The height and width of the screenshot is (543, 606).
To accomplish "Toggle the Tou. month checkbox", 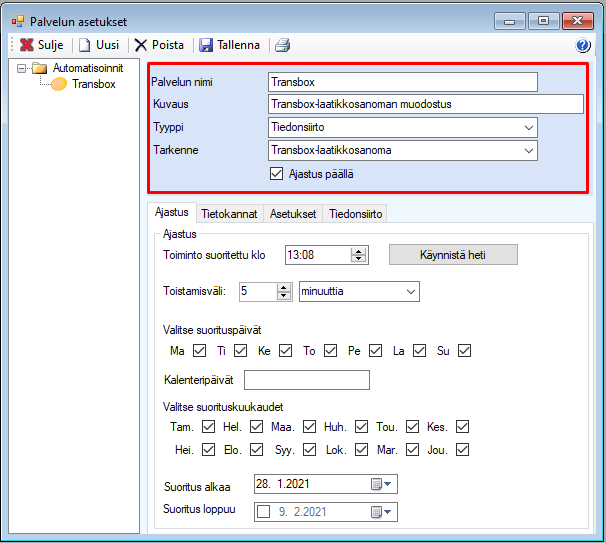I will pyautogui.click(x=412, y=427).
